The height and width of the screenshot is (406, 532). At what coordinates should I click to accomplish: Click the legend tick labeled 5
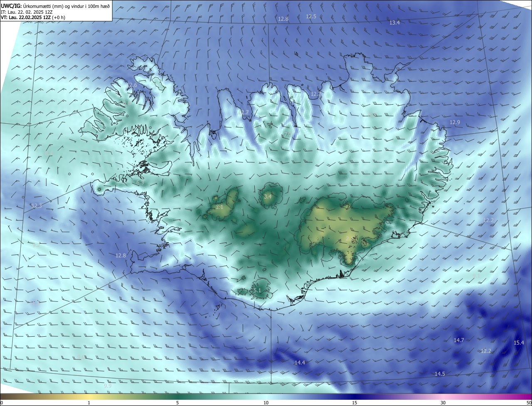pos(177,403)
